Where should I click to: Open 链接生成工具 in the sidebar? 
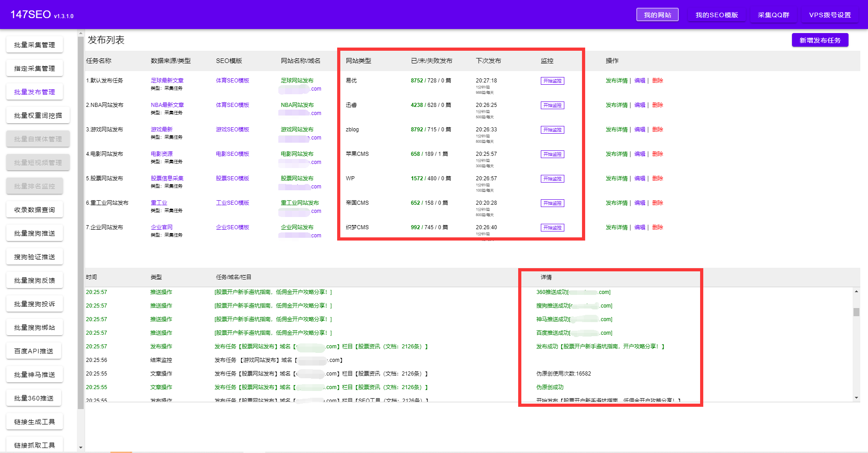(34, 422)
